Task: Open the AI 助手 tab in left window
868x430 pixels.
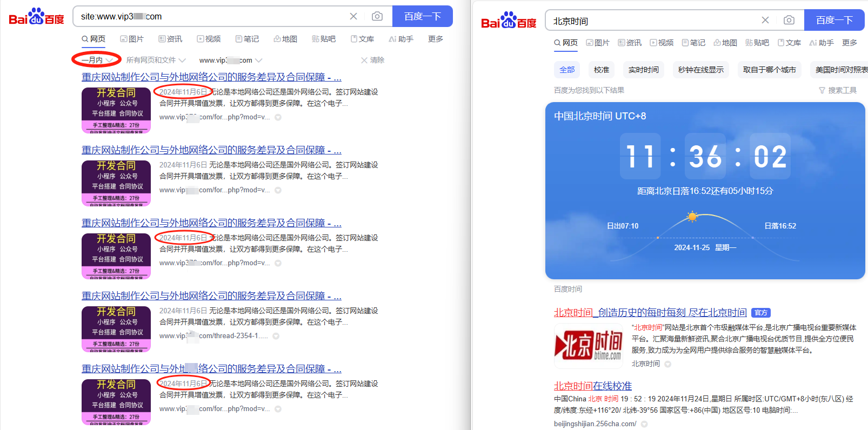Action: pyautogui.click(x=401, y=39)
